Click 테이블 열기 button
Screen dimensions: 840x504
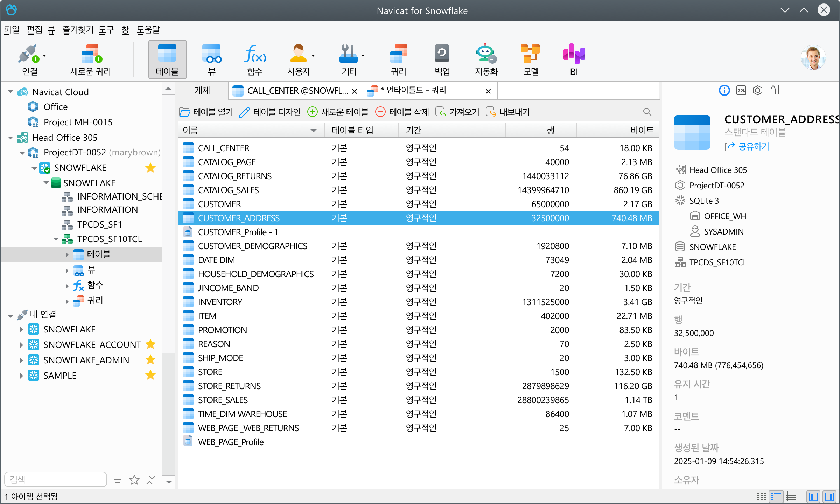click(x=206, y=112)
